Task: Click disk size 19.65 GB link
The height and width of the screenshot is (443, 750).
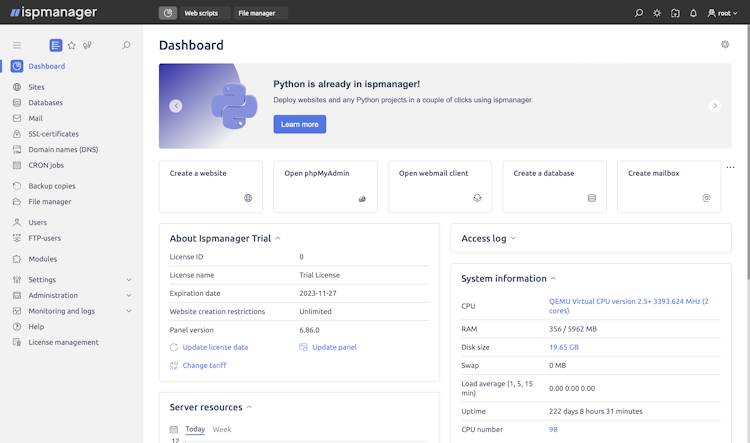Action: [564, 347]
